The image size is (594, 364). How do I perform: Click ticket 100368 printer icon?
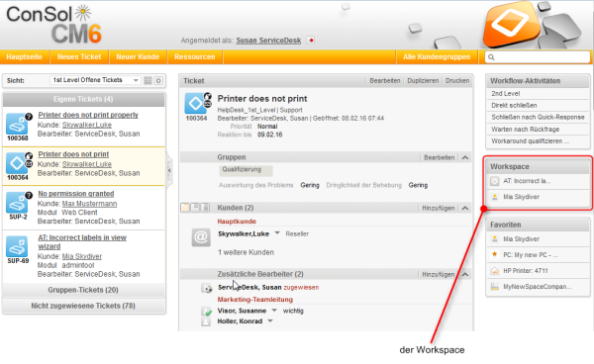17,124
